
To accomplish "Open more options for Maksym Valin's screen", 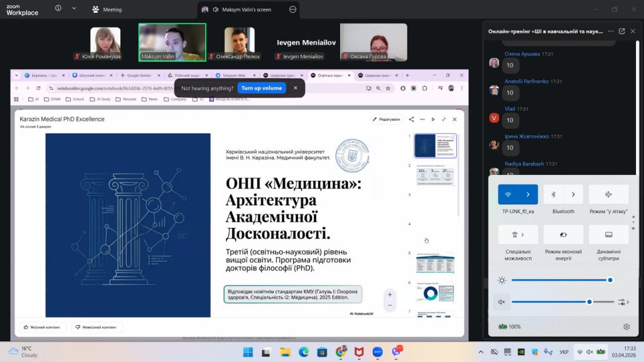I will [293, 9].
